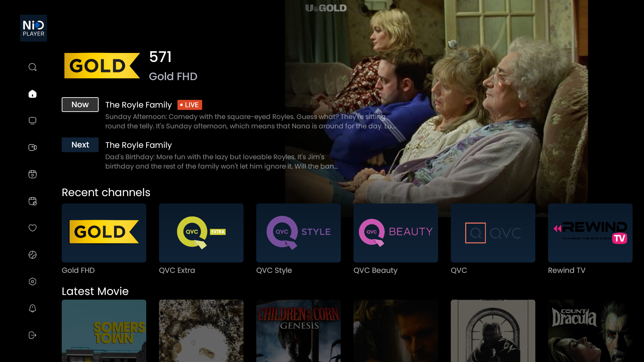Image resolution: width=644 pixels, height=362 pixels.
Task: Open the series playback calendar icon
Action: click(x=33, y=174)
